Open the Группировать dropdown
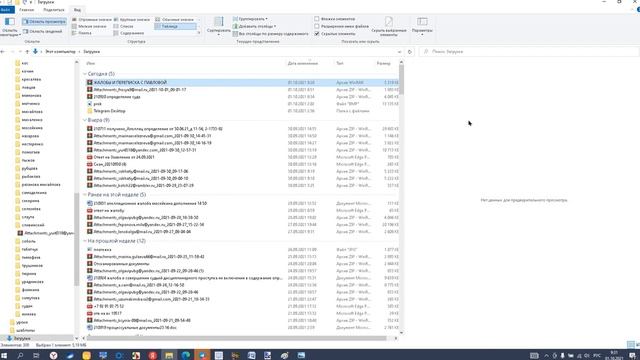This screenshot has height=360, width=640. pos(250,19)
